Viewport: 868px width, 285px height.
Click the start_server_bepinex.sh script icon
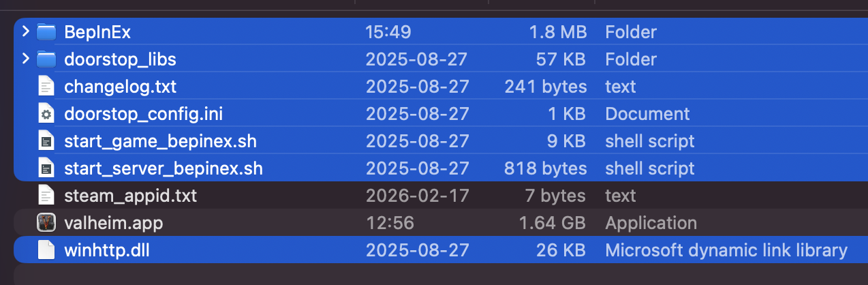click(x=46, y=168)
